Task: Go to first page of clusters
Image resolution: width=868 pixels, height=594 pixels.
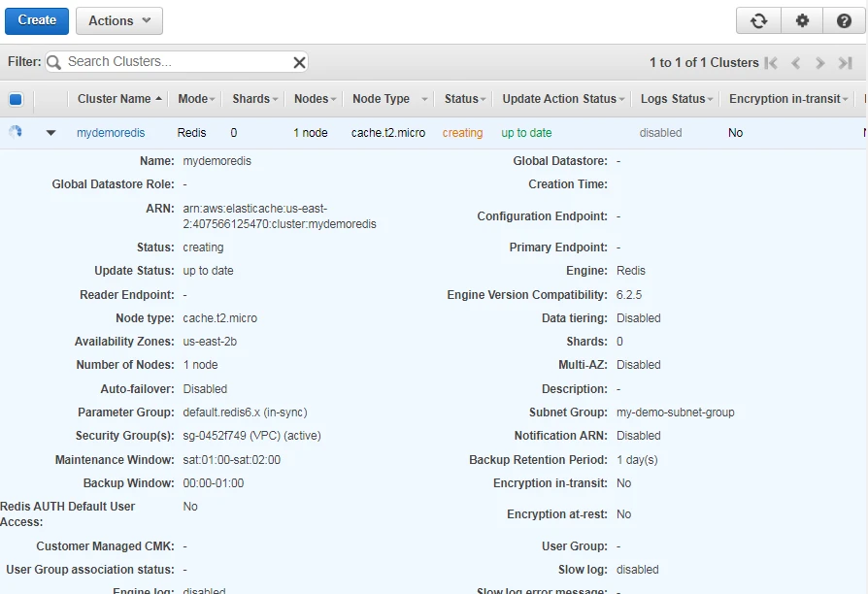Action: click(771, 63)
